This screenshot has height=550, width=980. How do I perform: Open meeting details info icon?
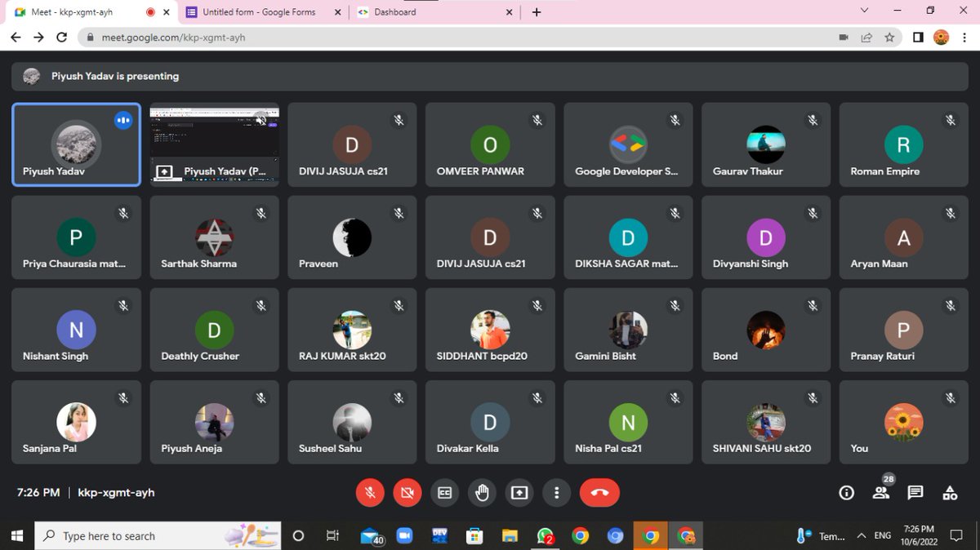[x=846, y=493]
